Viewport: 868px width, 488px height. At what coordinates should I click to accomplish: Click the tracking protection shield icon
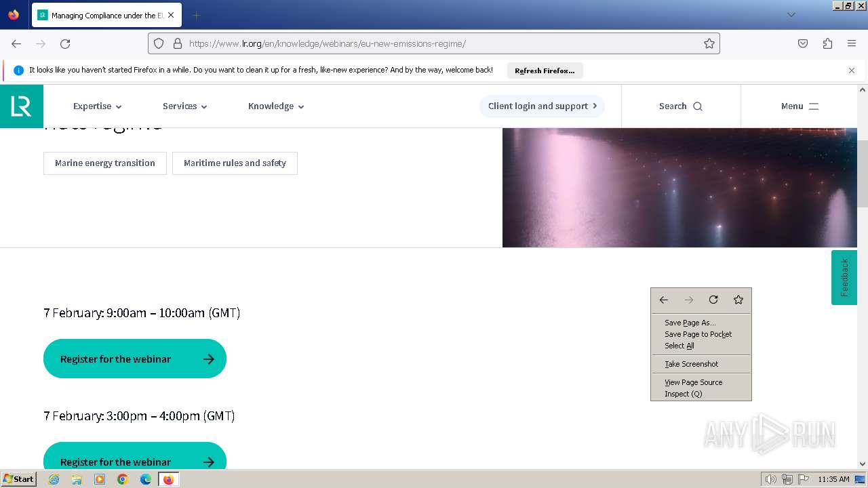pos(159,43)
